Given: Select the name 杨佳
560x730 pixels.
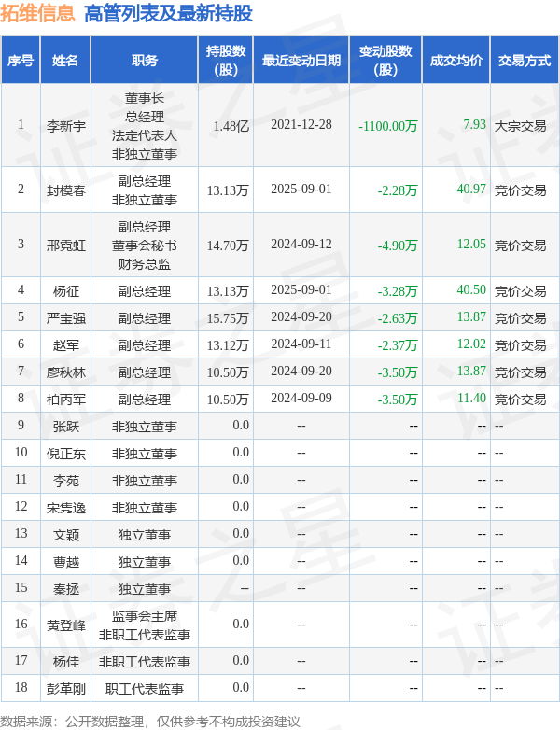Looking at the screenshot, I should 65,661.
